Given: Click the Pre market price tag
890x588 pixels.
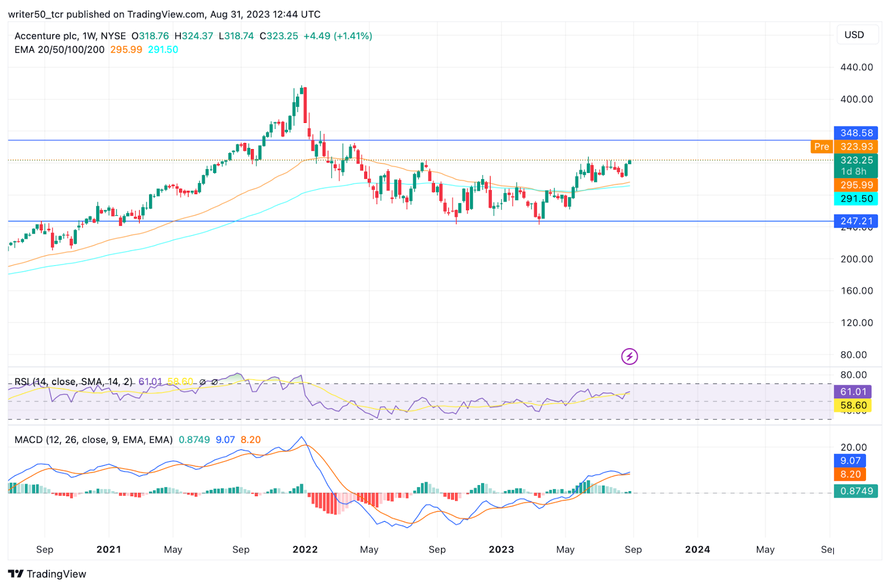Looking at the screenshot, I should pos(822,146).
